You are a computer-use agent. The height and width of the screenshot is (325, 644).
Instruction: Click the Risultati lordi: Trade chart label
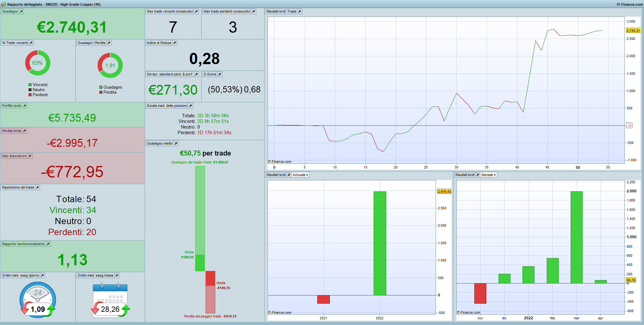pyautogui.click(x=281, y=11)
